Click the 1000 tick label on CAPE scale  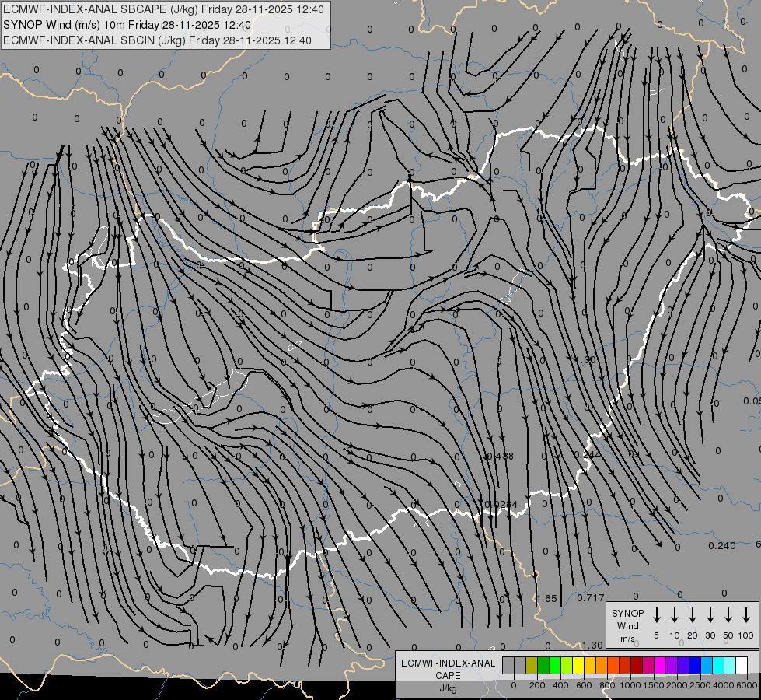point(630,685)
